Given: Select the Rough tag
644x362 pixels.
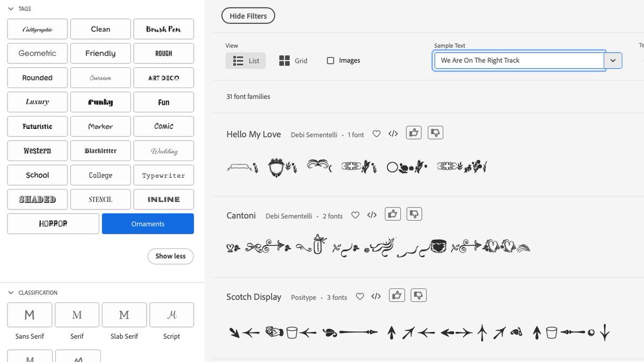Looking at the screenshot, I should 164,54.
